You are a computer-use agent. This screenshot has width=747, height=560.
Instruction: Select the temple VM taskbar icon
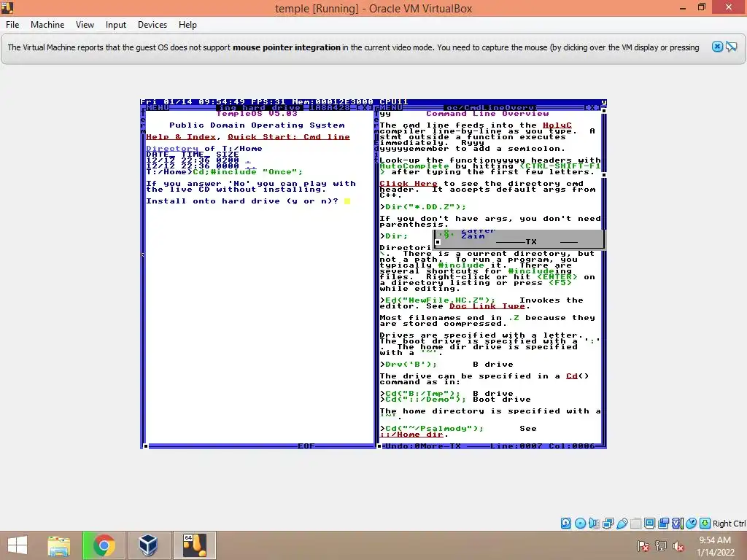pos(194,545)
